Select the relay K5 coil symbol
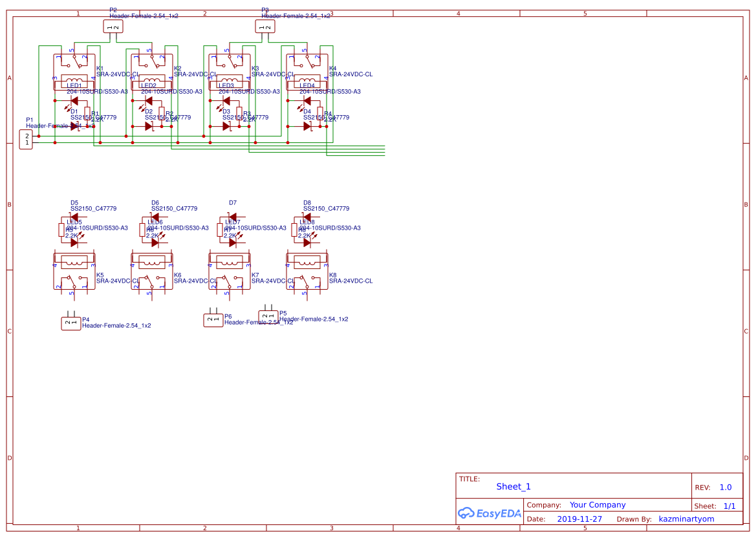 click(74, 262)
